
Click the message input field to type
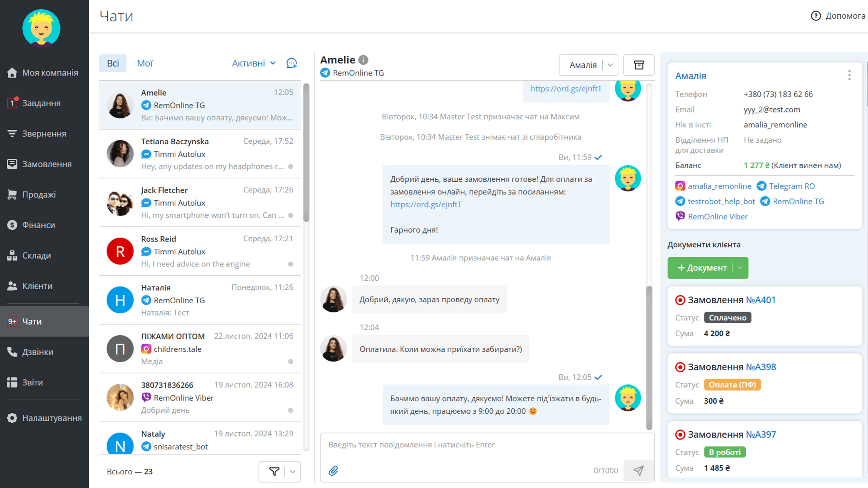coord(480,445)
